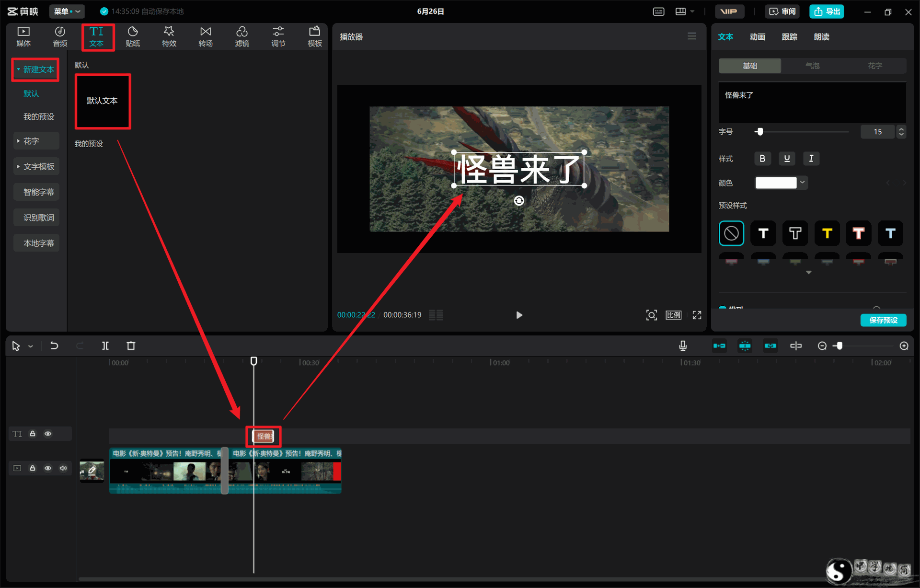The image size is (920, 588).
Task: Toggle lock on the video track
Action: [33, 468]
